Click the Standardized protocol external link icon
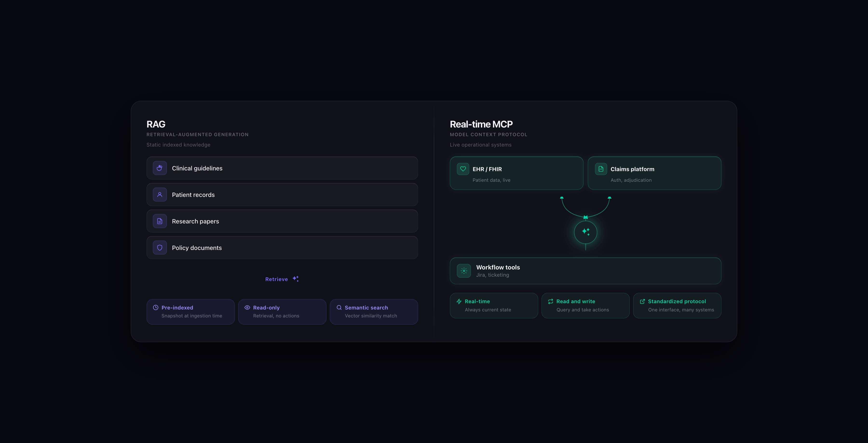This screenshot has height=443, width=868. (x=642, y=302)
